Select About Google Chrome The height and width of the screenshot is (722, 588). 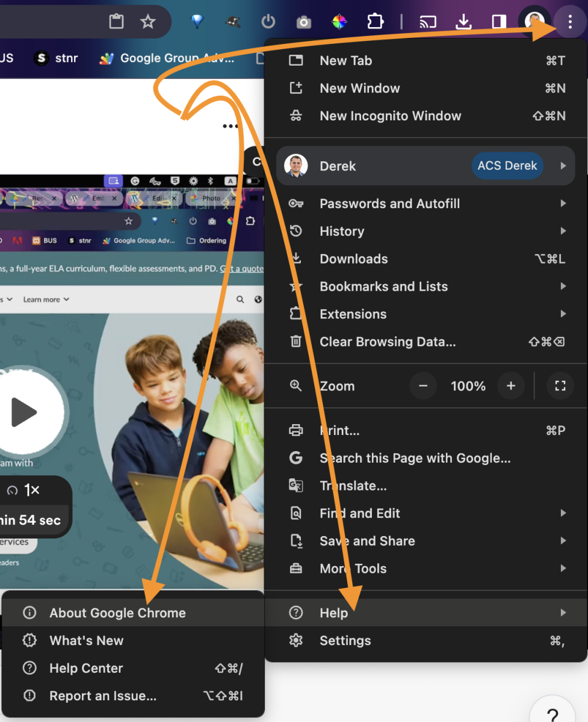(133, 612)
